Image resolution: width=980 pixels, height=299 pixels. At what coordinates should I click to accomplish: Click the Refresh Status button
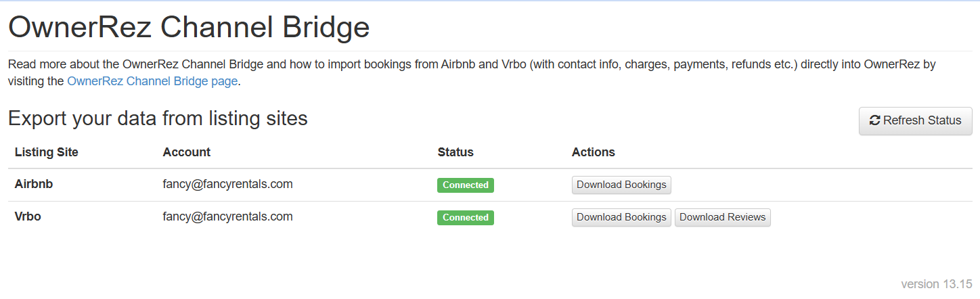click(x=915, y=120)
